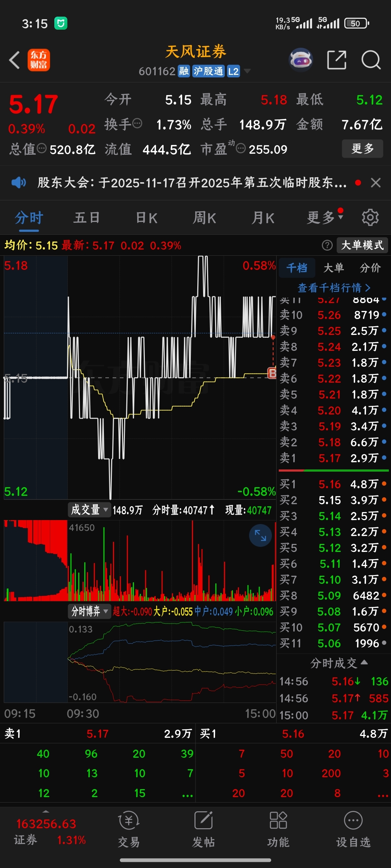Open the 东方财富 logo icon
The image size is (391, 868).
point(39,60)
